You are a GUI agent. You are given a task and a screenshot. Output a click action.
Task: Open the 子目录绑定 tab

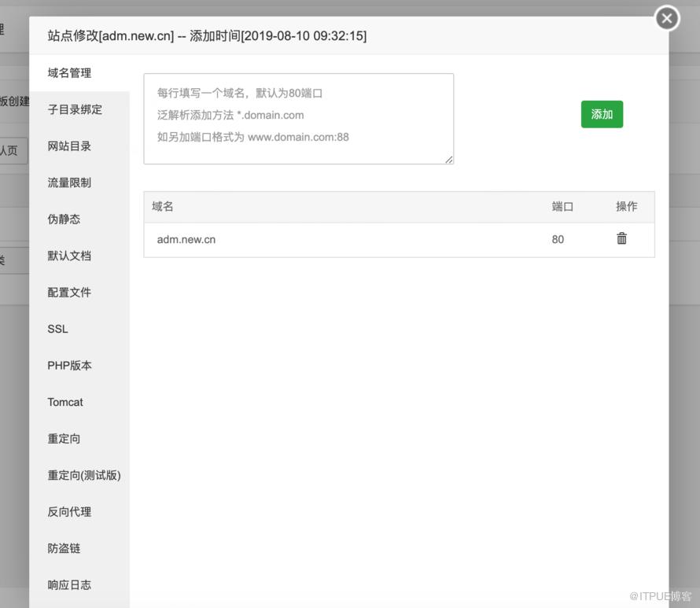point(79,110)
